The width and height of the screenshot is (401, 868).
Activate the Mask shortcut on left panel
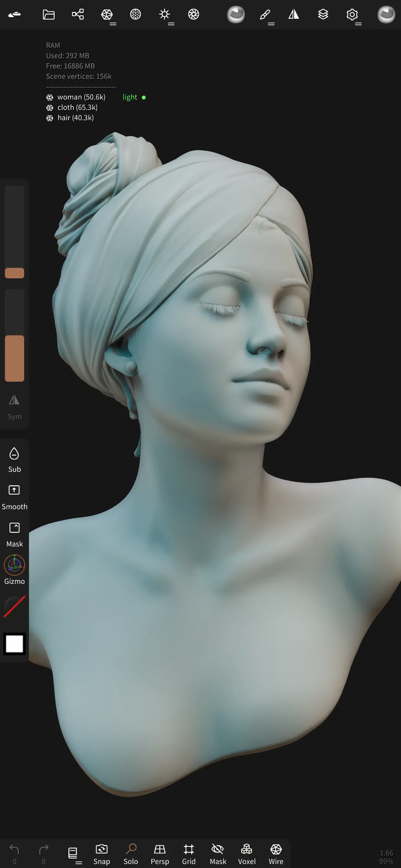click(15, 534)
